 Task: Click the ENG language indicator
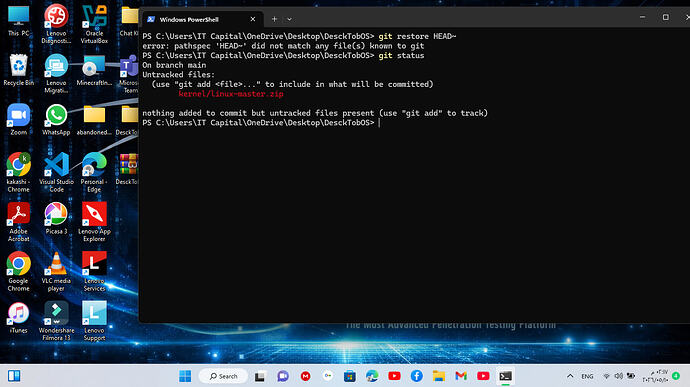click(x=587, y=376)
